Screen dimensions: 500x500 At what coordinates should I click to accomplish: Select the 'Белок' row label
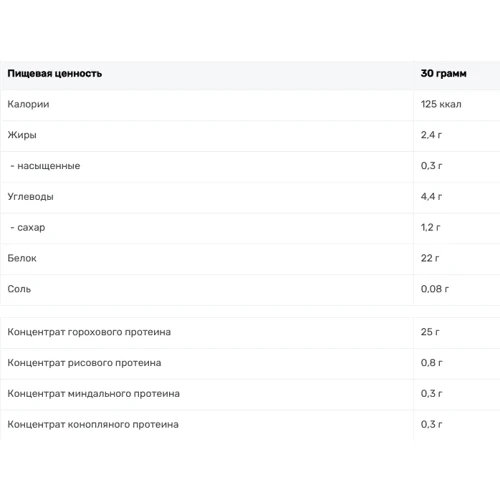22,258
